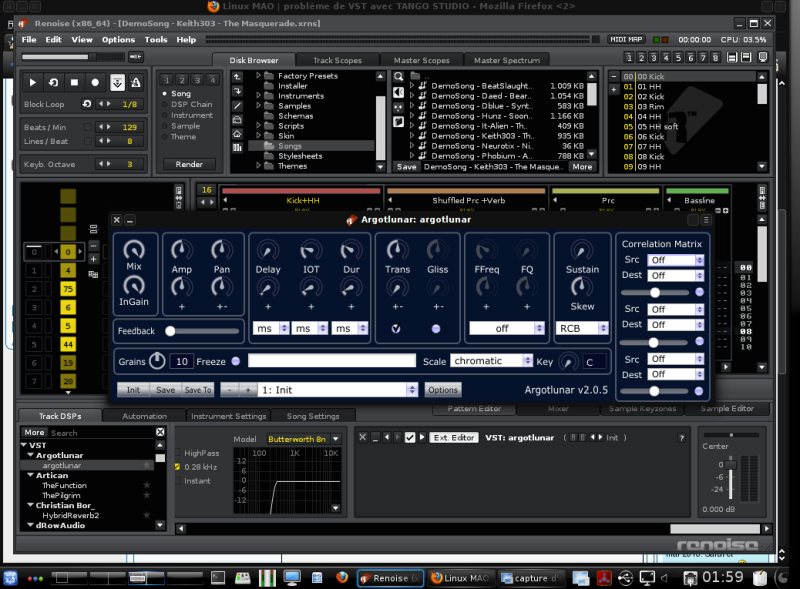Enable the Record button in transport
This screenshot has height=589, width=800.
[95, 82]
